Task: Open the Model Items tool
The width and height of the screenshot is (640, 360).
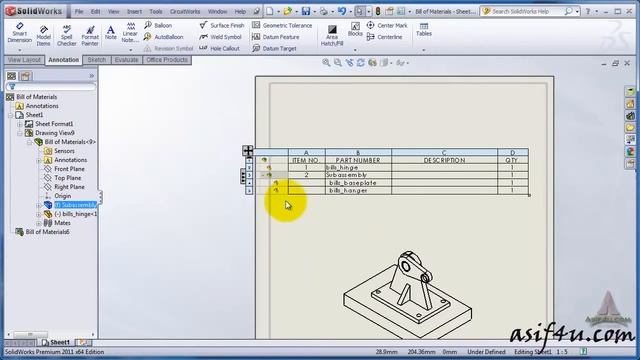Action: tap(44, 36)
